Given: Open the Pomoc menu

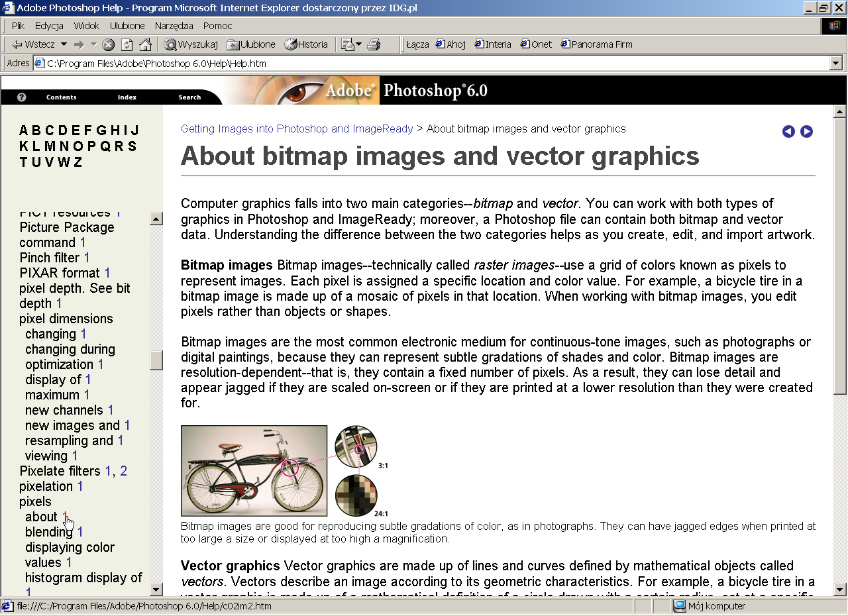Looking at the screenshot, I should pos(218,26).
